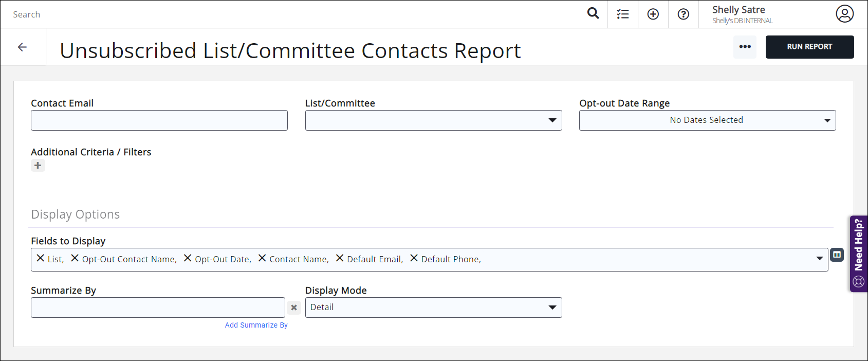The width and height of the screenshot is (868, 361).
Task: Open the help question mark icon
Action: coord(683,14)
